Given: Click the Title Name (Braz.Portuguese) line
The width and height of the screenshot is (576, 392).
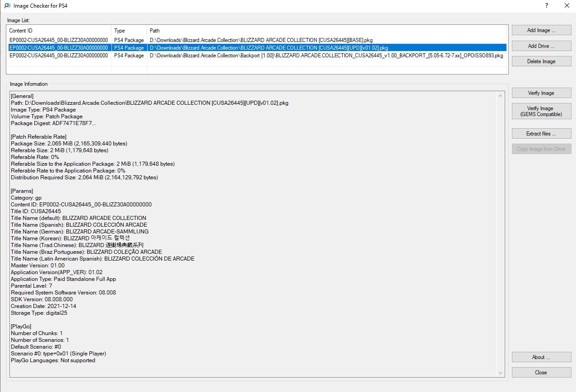Looking at the screenshot, I should 86,252.
